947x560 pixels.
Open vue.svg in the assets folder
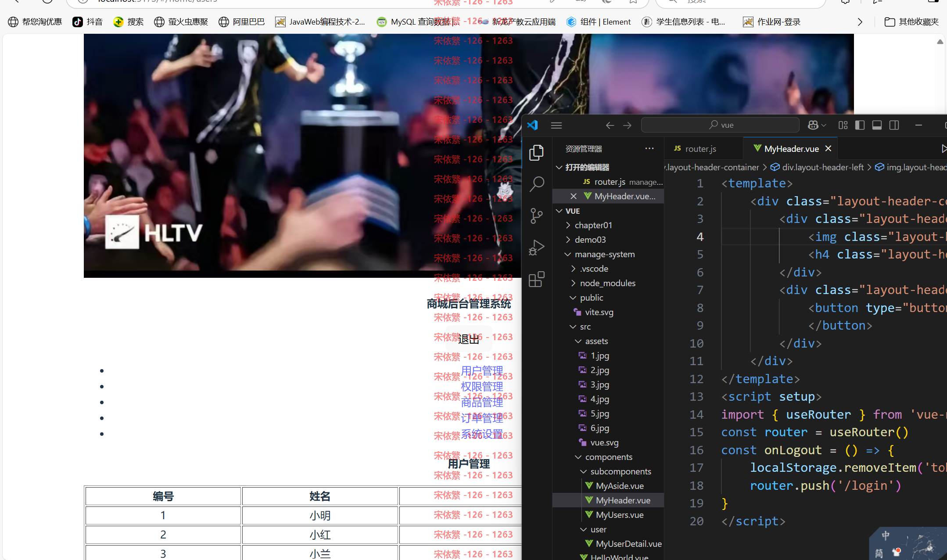(604, 442)
